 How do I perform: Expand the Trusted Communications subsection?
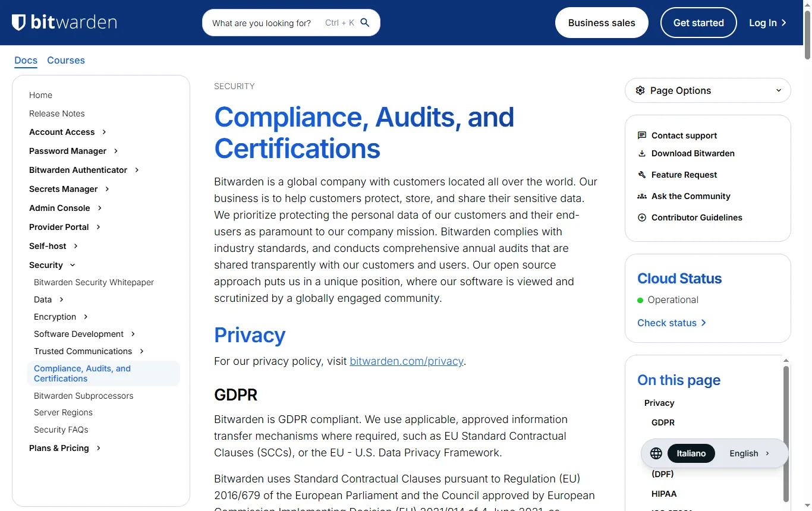pos(141,351)
